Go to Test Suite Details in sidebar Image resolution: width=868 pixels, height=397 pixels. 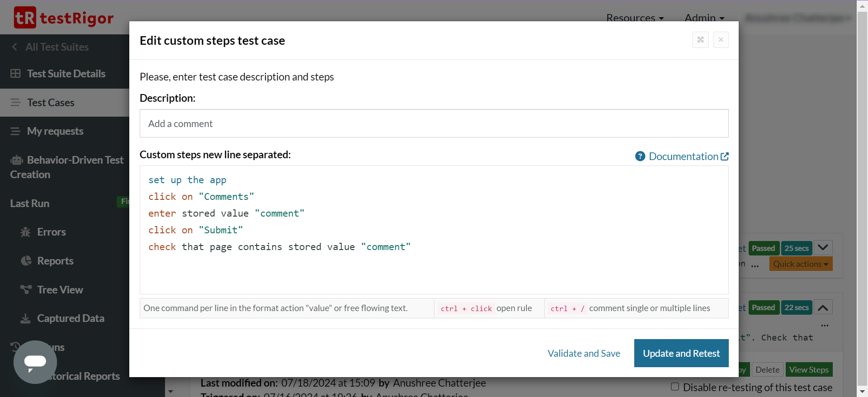click(x=66, y=74)
